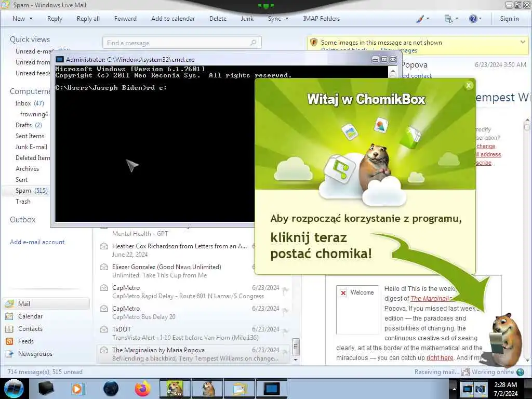
Task: Flag The Marginalian message
Action: (285, 352)
